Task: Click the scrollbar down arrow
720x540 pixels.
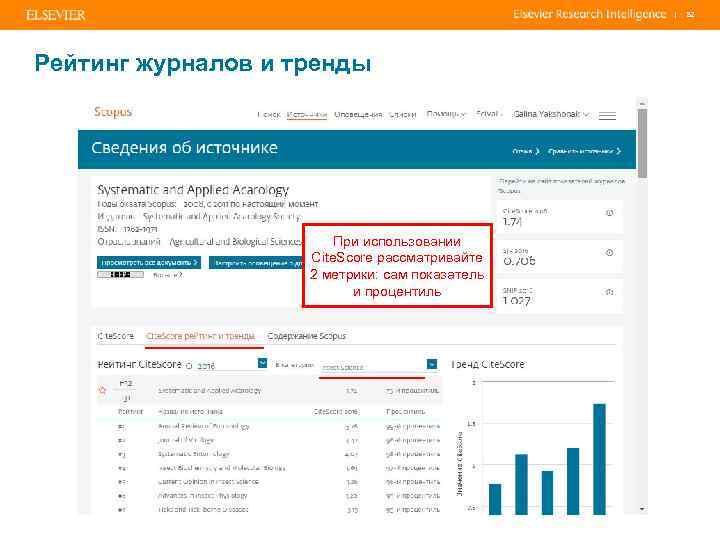Action: (x=642, y=509)
